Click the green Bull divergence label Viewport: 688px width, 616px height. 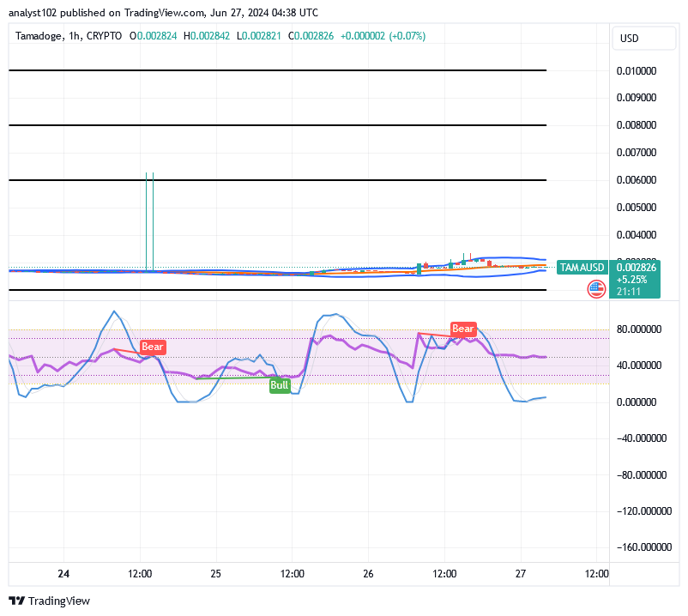280,385
